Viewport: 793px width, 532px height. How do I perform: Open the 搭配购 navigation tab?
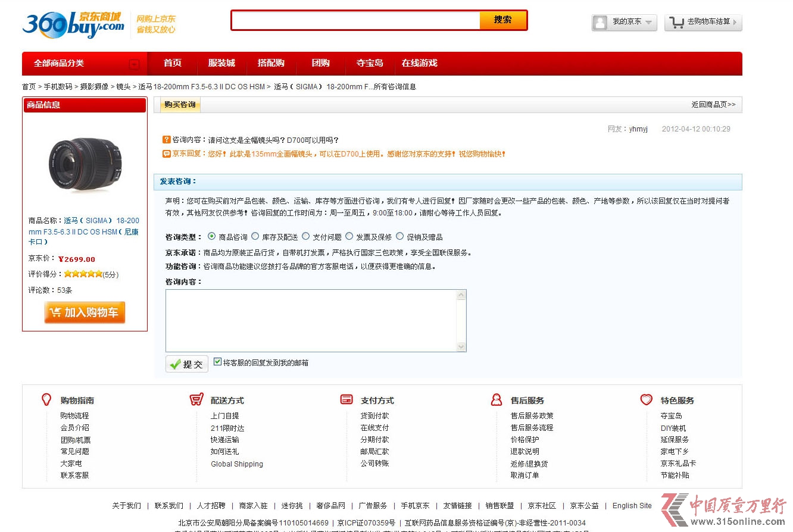[x=271, y=63]
